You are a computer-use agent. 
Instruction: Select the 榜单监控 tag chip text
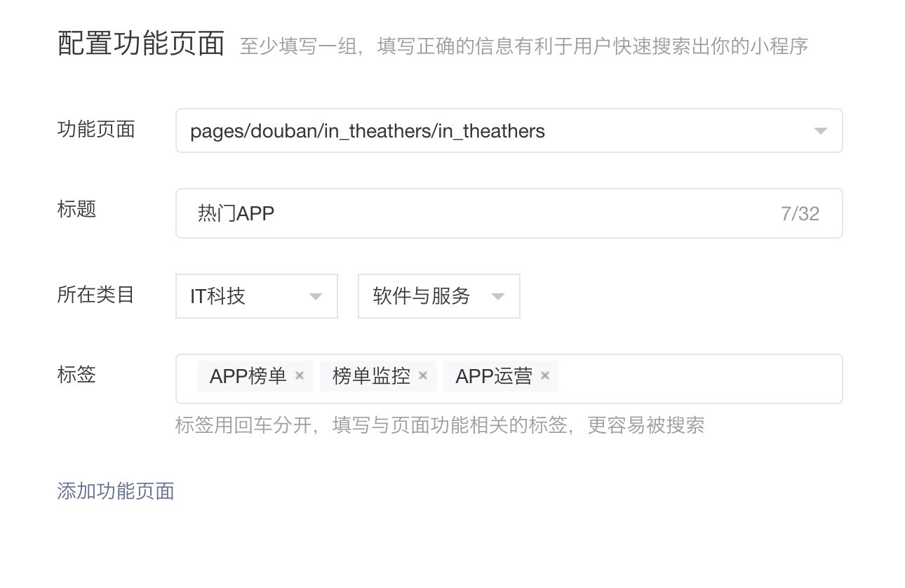click(x=371, y=376)
